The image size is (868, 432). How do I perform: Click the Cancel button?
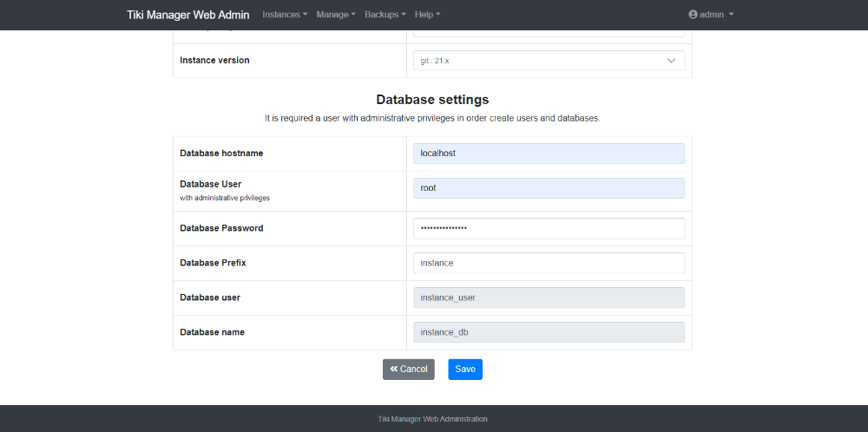pyautogui.click(x=409, y=370)
